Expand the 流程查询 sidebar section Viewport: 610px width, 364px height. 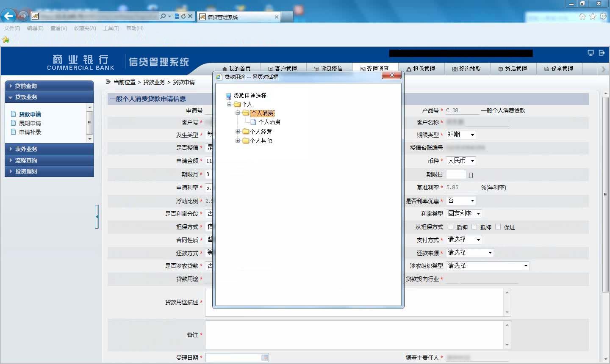tap(49, 160)
